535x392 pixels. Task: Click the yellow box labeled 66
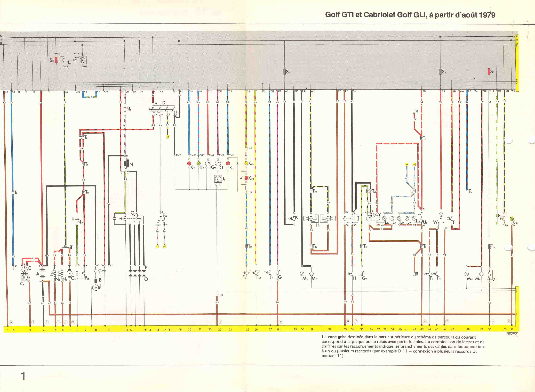(x=165, y=246)
